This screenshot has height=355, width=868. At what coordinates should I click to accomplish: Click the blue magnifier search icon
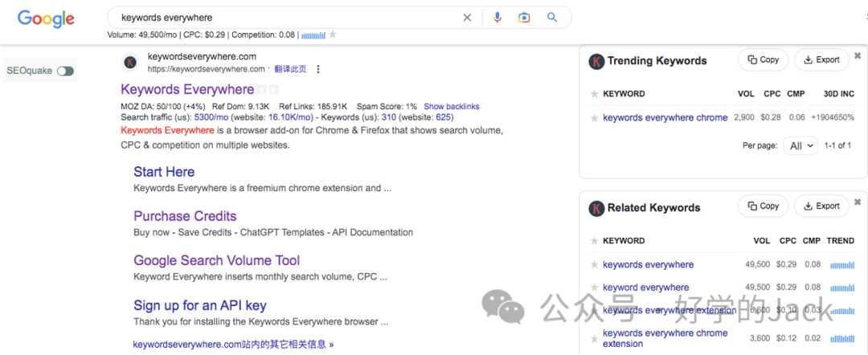(x=552, y=18)
